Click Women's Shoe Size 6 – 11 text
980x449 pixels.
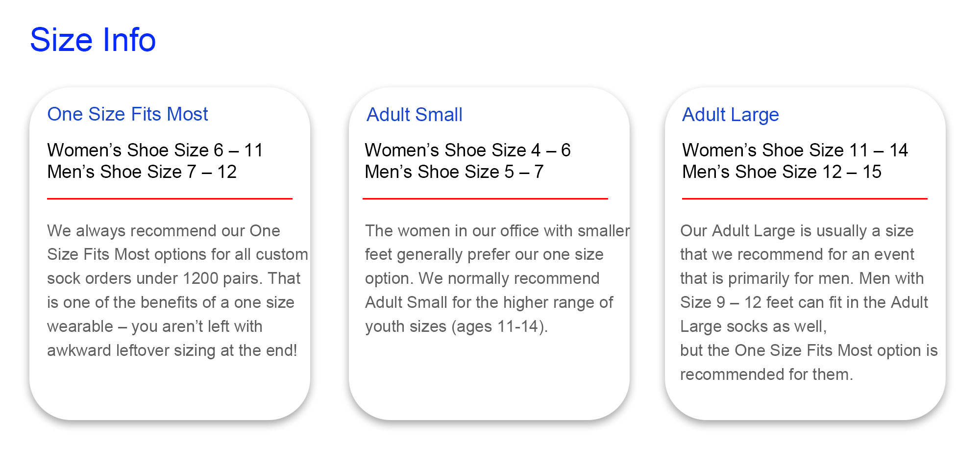coord(155,150)
